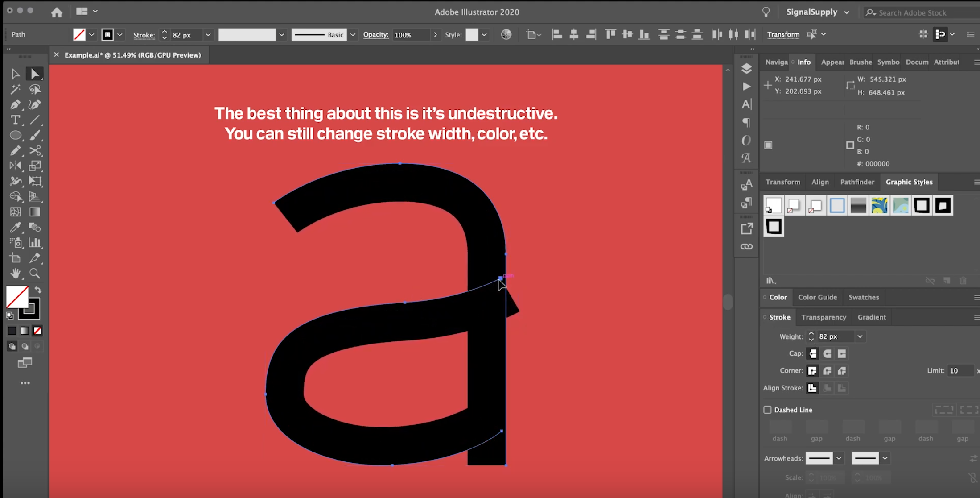Open the start Arrowheads dropdown

(x=839, y=458)
